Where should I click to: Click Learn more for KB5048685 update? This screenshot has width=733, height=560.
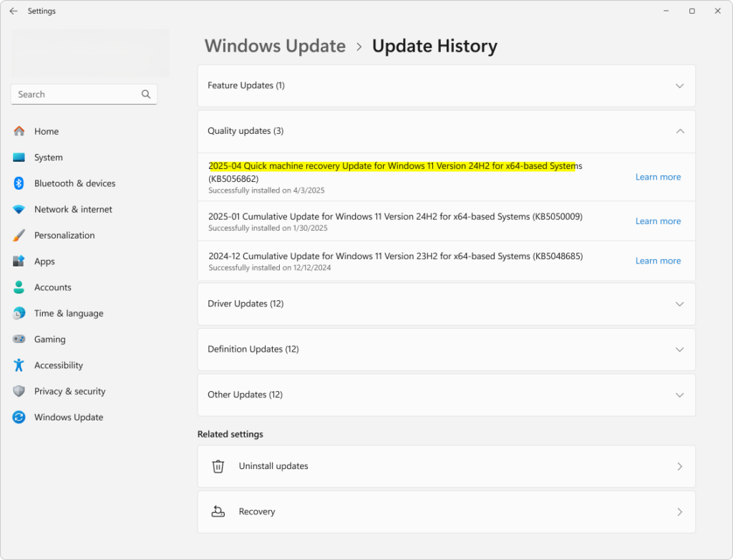click(658, 261)
